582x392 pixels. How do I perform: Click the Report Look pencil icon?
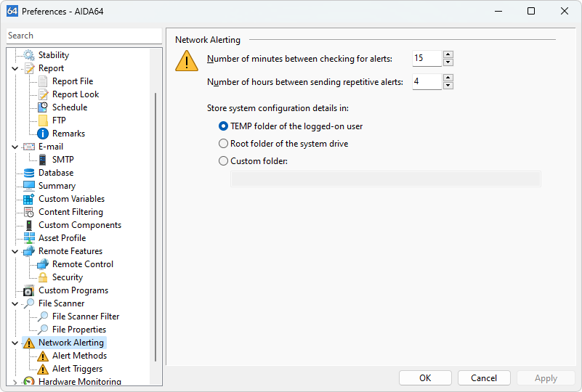coord(43,94)
